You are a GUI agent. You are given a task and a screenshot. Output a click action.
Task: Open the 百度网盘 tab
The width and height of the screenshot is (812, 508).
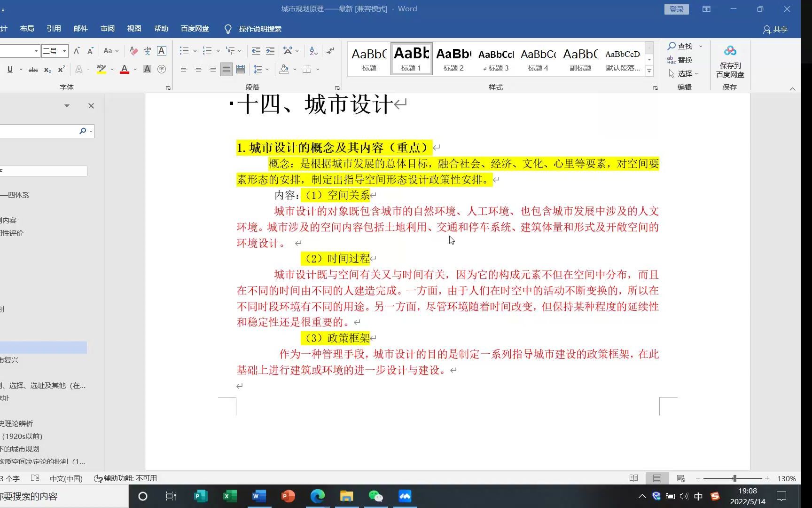coord(195,29)
